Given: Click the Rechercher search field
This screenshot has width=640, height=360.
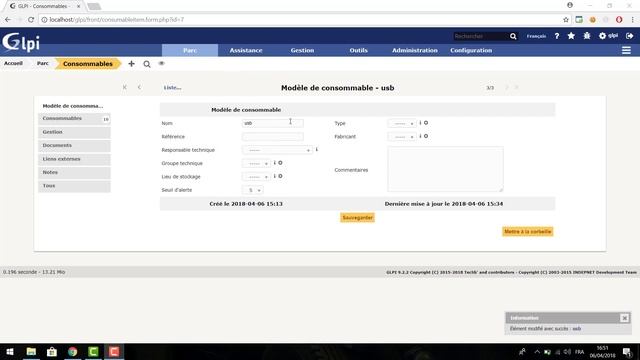Looking at the screenshot, I should tap(481, 36).
